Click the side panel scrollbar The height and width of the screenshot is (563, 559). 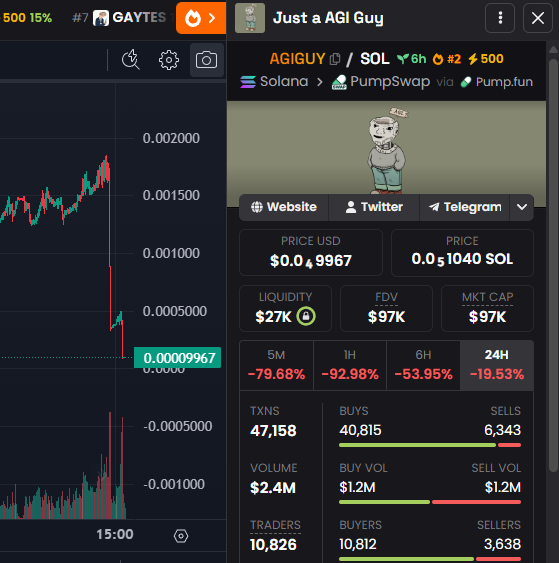[x=553, y=266]
